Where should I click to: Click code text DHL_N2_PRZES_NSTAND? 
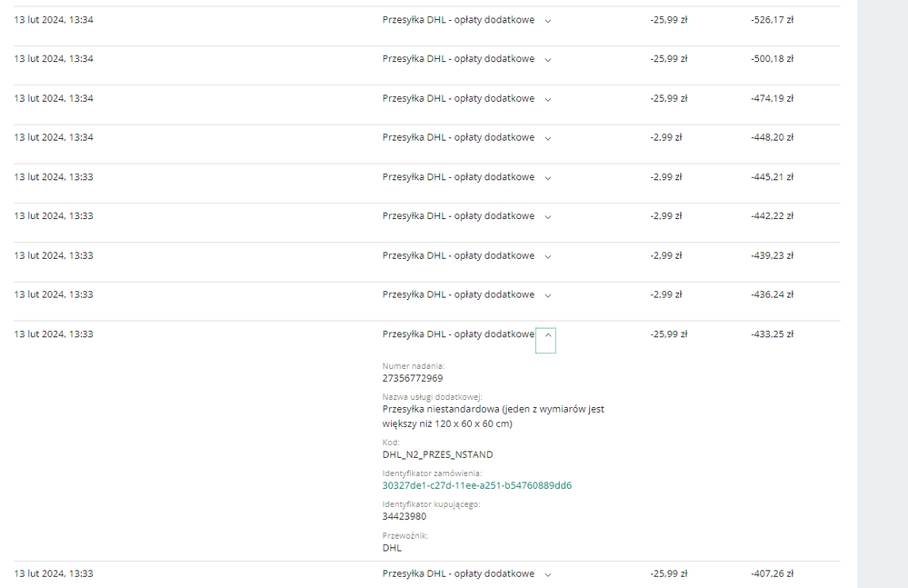(x=438, y=455)
